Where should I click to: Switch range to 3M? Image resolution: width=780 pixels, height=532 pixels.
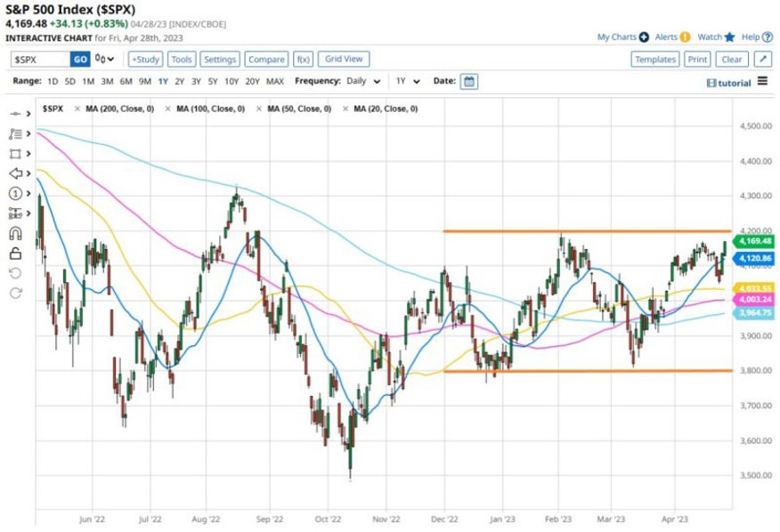[107, 81]
